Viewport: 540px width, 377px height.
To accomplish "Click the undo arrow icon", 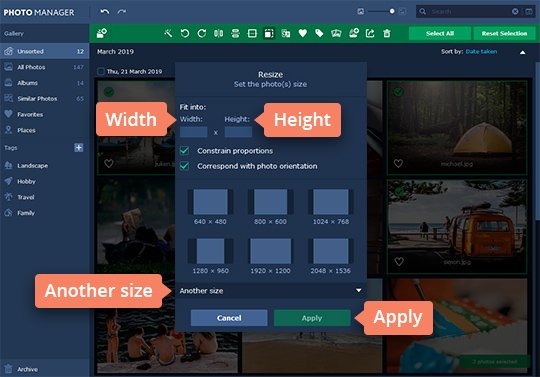I will (x=105, y=12).
